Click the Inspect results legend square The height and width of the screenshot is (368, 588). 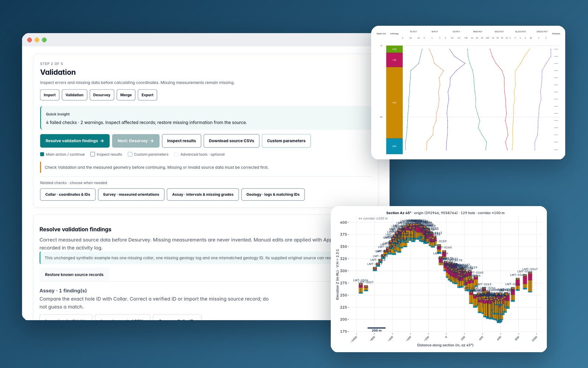[x=93, y=154]
